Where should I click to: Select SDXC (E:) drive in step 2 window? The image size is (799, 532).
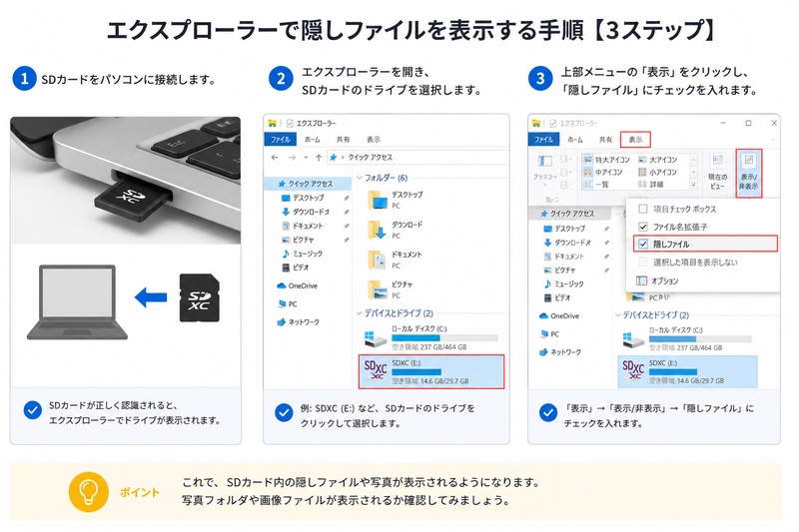(x=431, y=372)
